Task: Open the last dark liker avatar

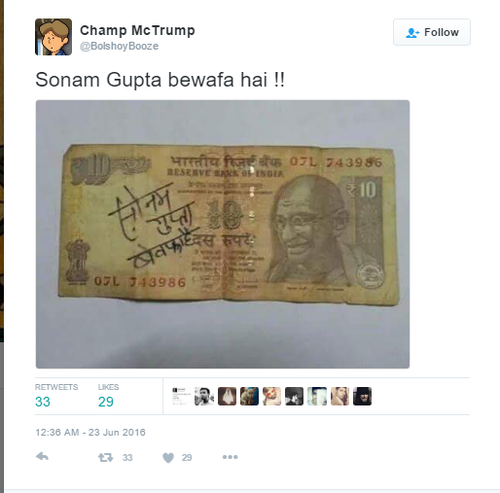Action: pyautogui.click(x=362, y=396)
